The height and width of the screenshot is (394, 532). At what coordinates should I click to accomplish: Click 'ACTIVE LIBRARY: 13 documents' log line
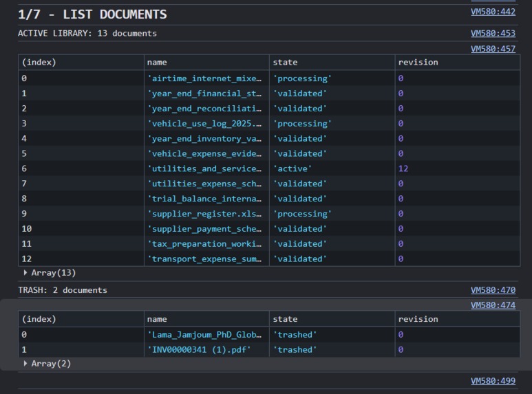pos(87,33)
